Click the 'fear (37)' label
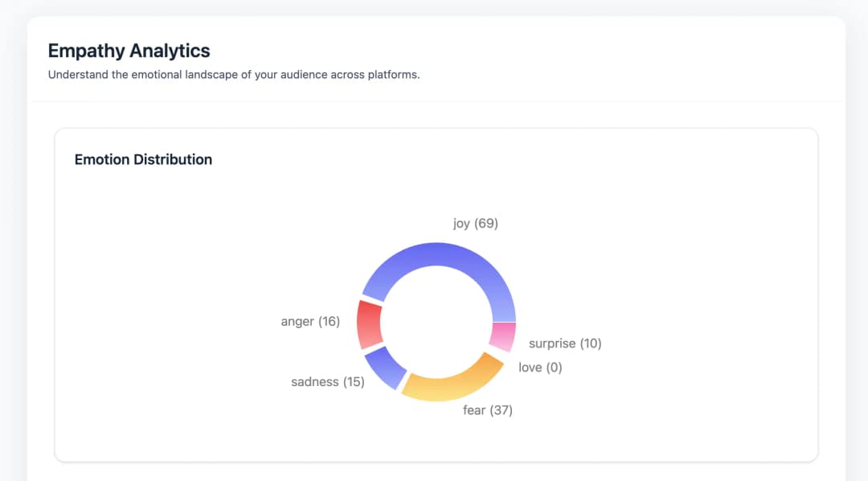The height and width of the screenshot is (481, 868). coord(487,409)
